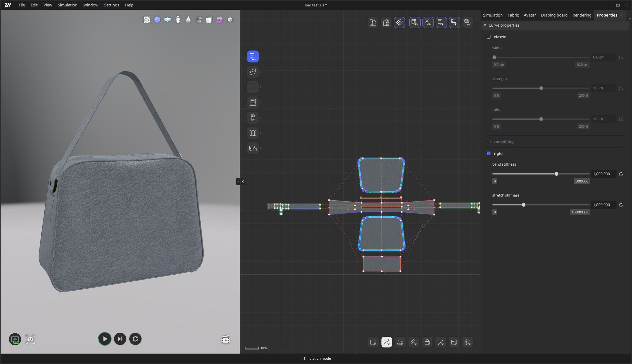Image resolution: width=632 pixels, height=364 pixels.
Task: Expand the rectangle tool submenu arrow
Action: click(x=261, y=87)
